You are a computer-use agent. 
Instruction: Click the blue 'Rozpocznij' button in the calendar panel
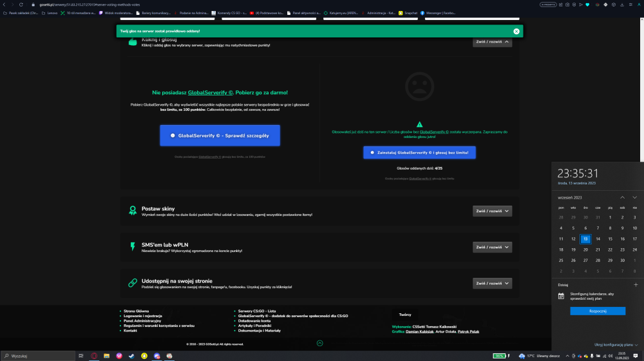coord(598,311)
